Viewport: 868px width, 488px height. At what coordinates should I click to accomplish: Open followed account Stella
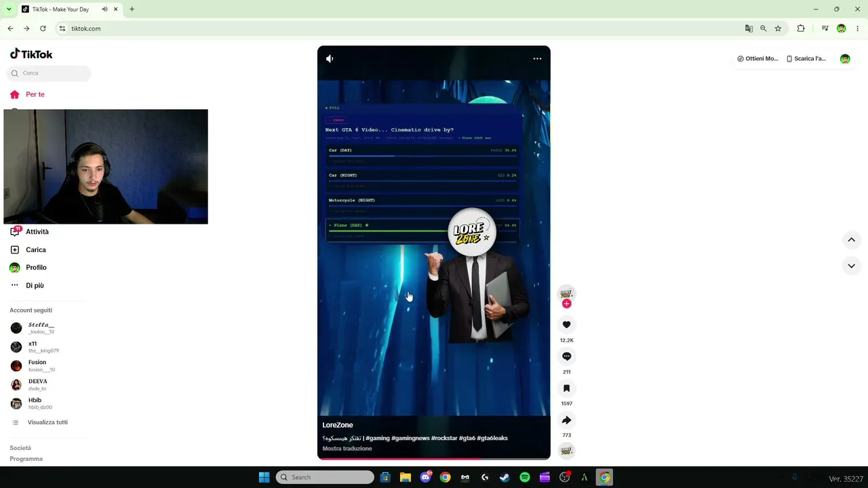coord(33,328)
